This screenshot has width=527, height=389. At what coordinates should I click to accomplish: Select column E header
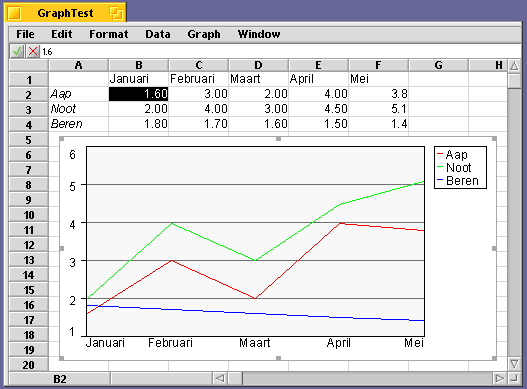coord(318,65)
